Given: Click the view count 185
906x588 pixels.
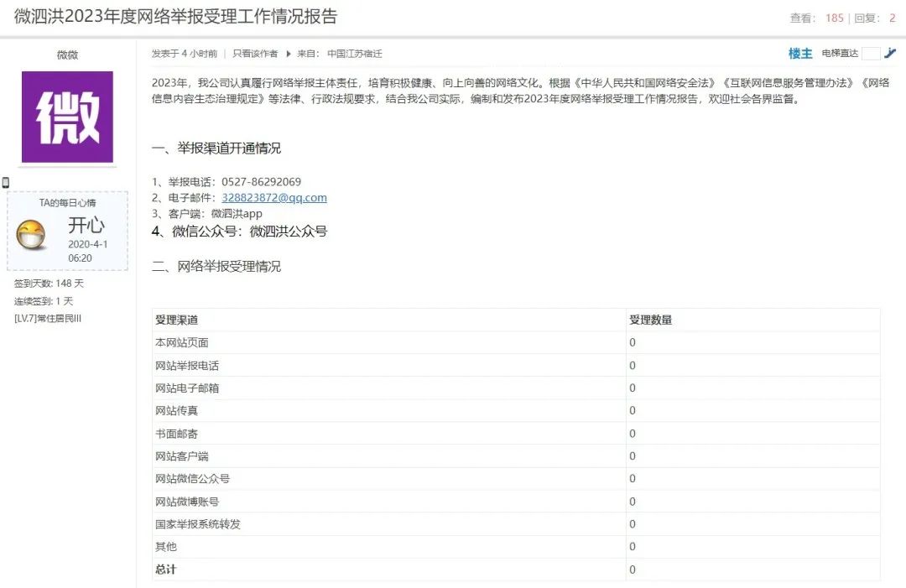Looking at the screenshot, I should click(x=834, y=18).
